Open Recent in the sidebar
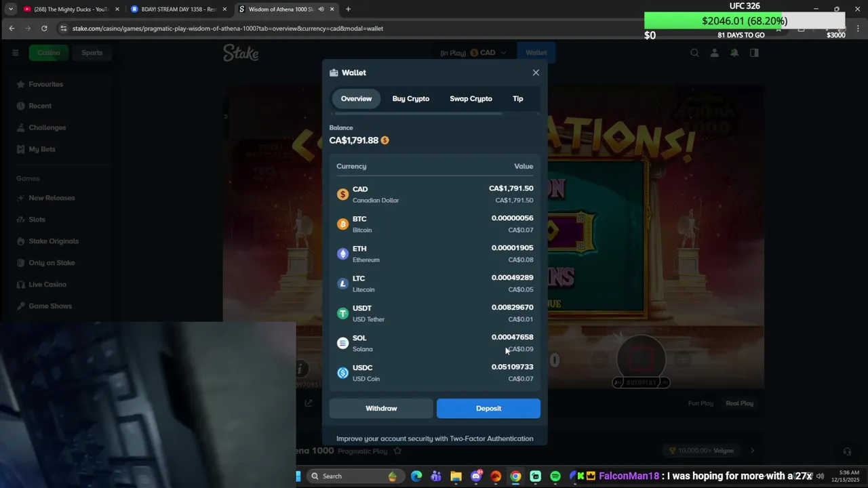868x488 pixels. pyautogui.click(x=40, y=106)
